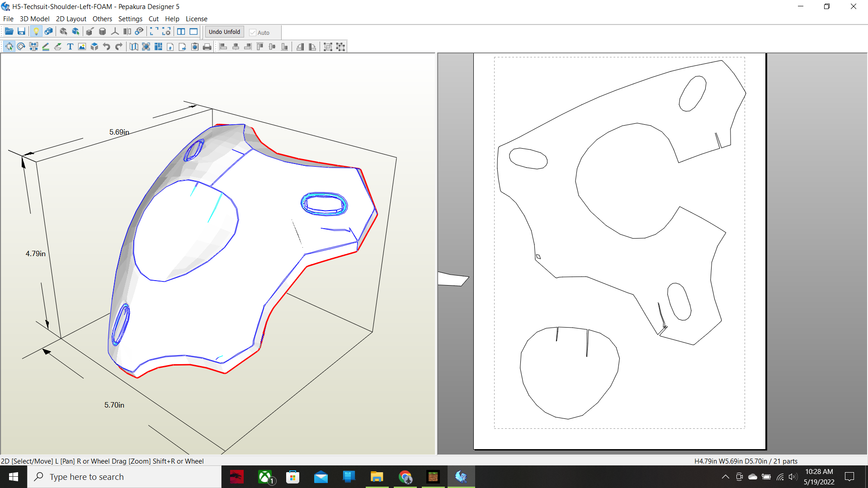Click the Save floppy disk icon
868x488 pixels.
coord(21,32)
